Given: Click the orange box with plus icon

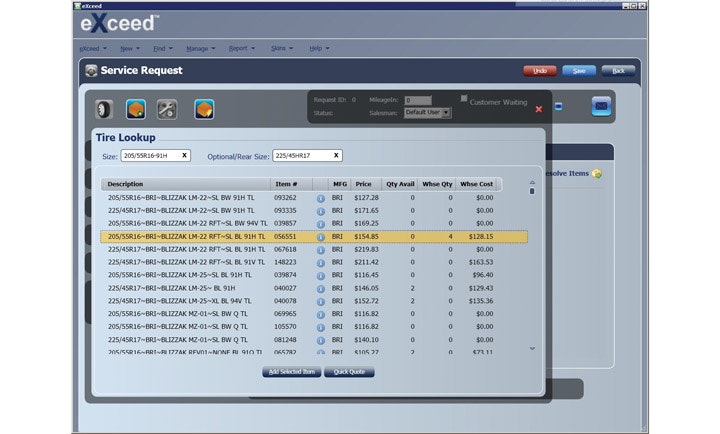Looking at the screenshot, I should [x=136, y=110].
